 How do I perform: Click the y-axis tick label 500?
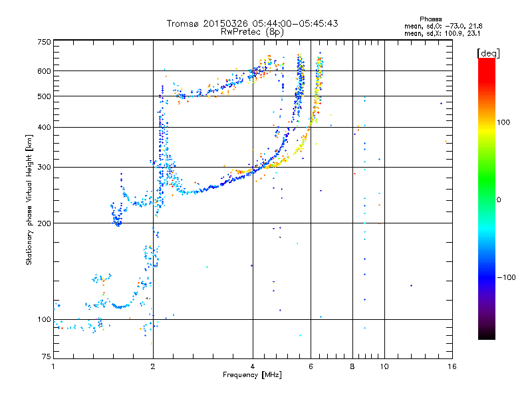coord(44,96)
